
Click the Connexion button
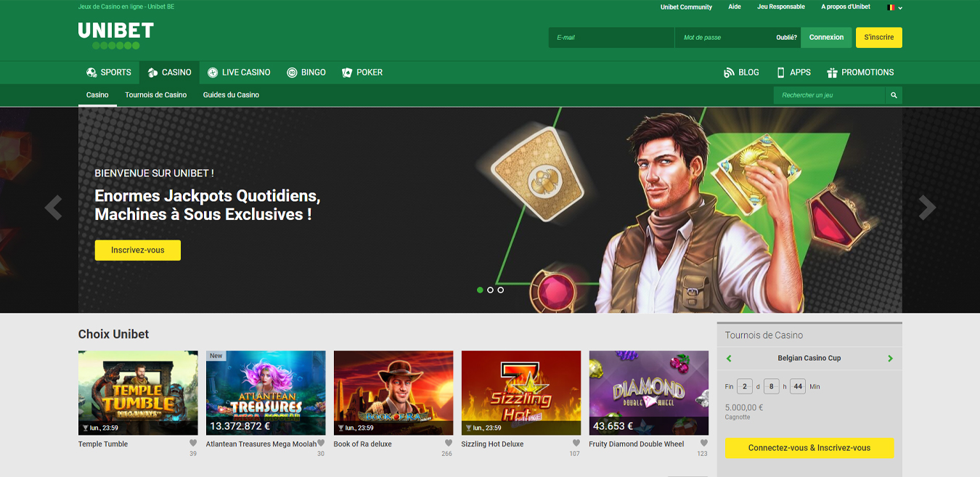826,38
